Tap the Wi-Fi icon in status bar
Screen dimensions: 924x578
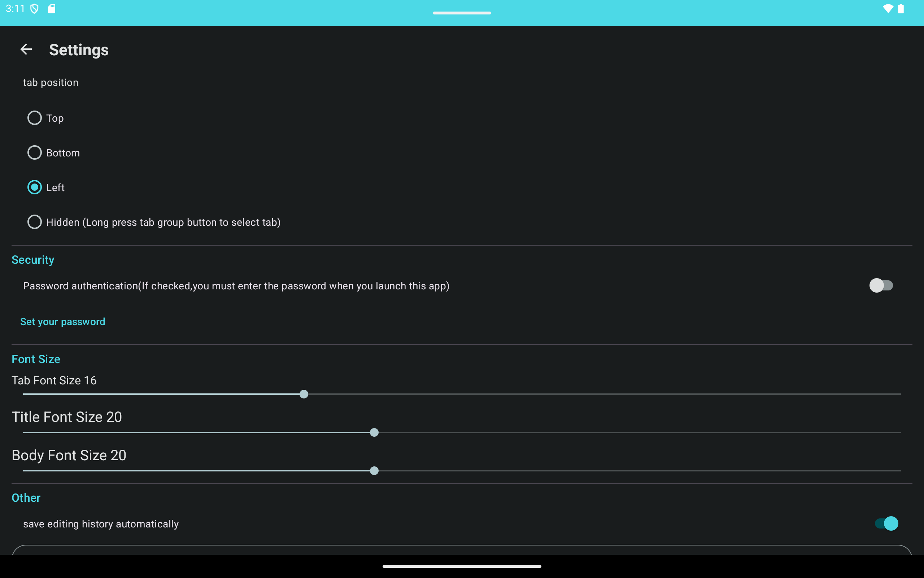pyautogui.click(x=888, y=8)
